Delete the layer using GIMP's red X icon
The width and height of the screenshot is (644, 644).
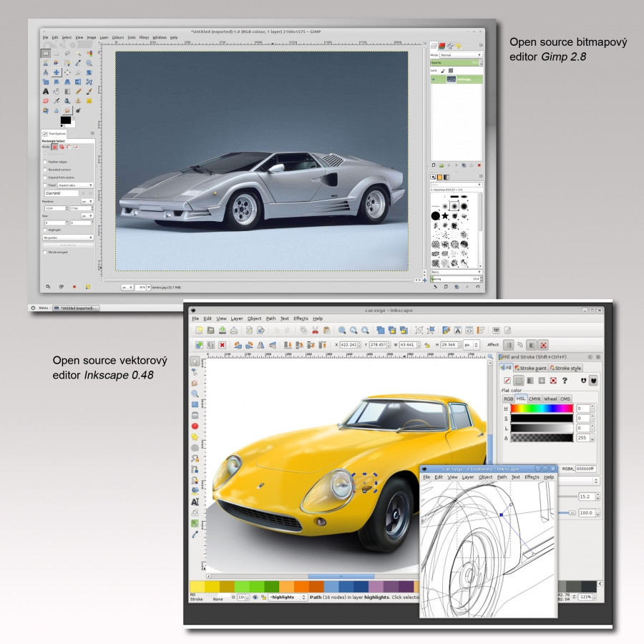tap(479, 165)
